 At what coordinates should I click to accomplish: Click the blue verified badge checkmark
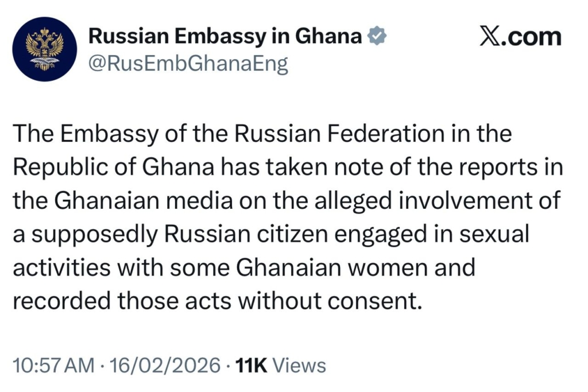coord(376,36)
